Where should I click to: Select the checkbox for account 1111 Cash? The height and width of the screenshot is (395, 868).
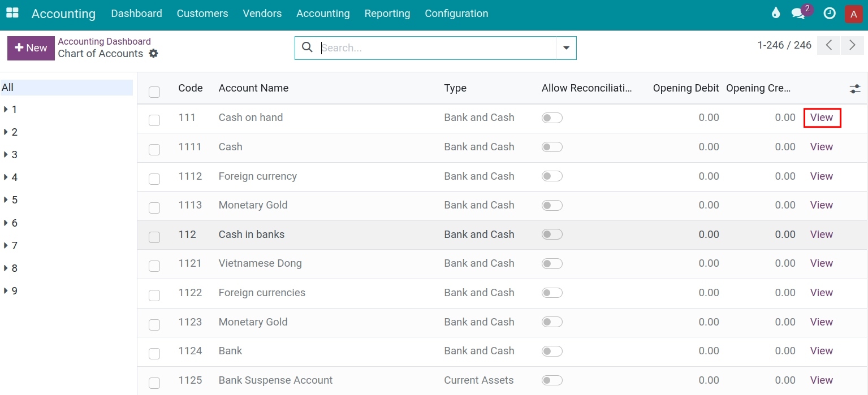(x=154, y=149)
